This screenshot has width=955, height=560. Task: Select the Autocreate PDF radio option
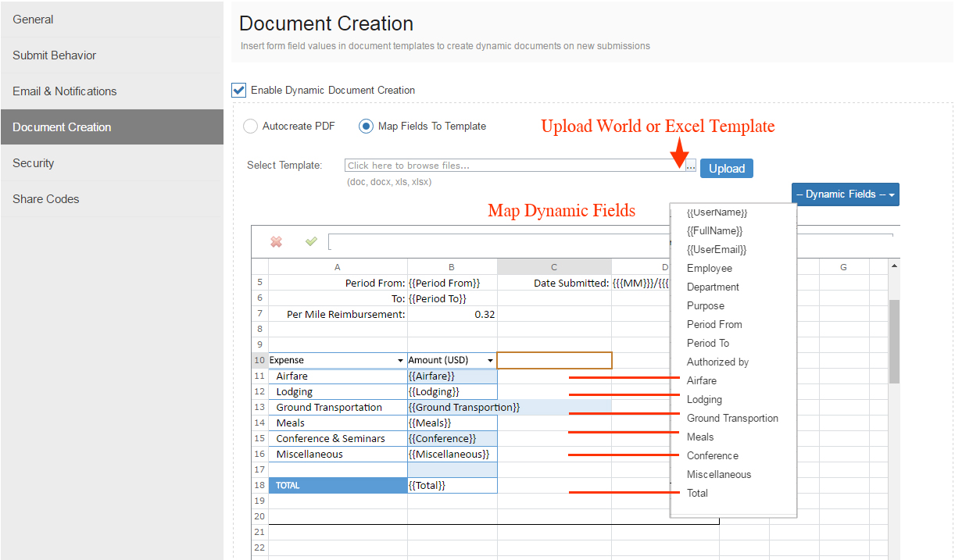point(250,126)
